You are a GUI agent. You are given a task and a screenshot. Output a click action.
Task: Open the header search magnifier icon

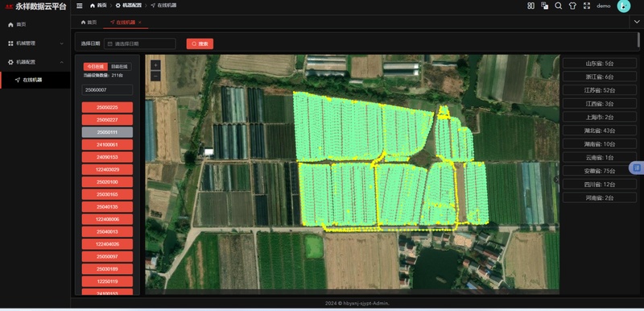click(x=559, y=6)
